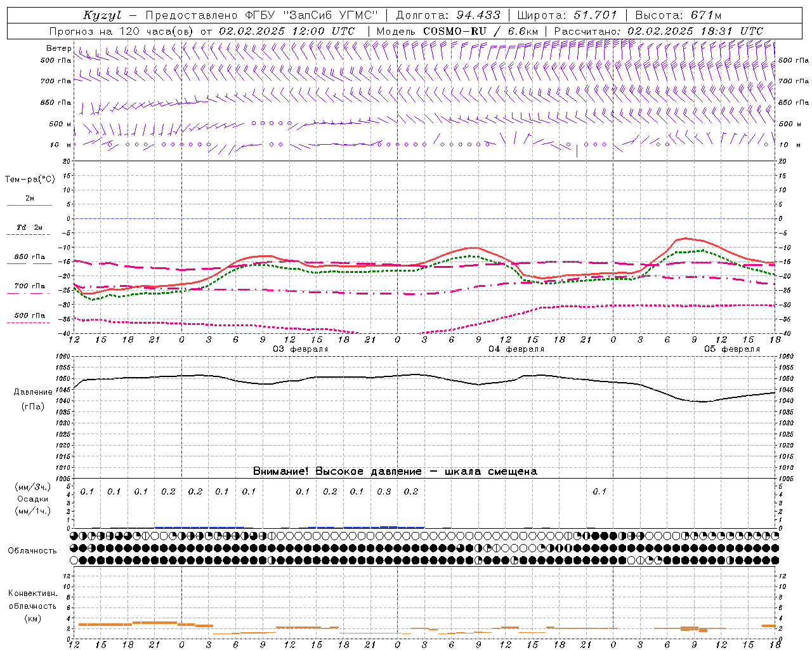Click the longitude value Долгота: 94.433
Screen dimensions: 812x650
[x=449, y=15]
